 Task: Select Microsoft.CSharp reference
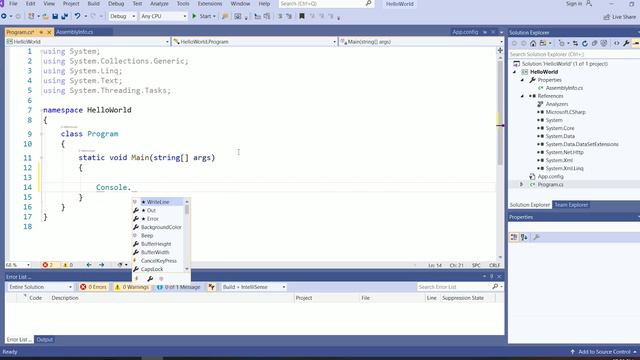(x=565, y=112)
